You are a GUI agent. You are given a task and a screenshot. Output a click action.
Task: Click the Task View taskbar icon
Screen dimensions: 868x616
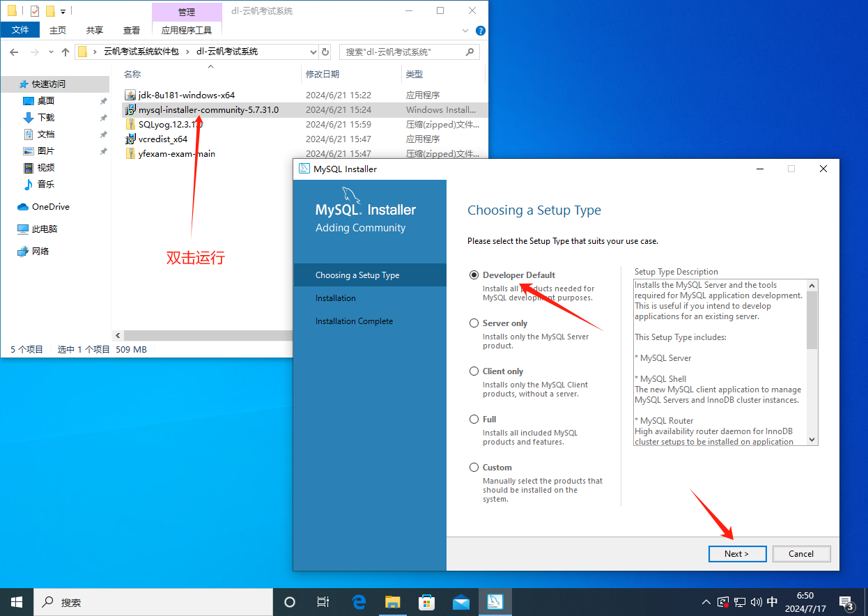(323, 602)
